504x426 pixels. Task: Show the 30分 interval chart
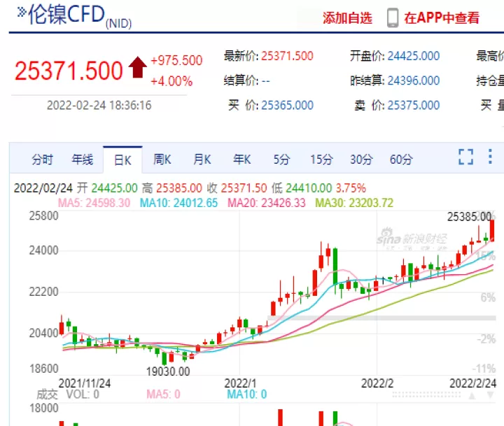[x=361, y=159]
